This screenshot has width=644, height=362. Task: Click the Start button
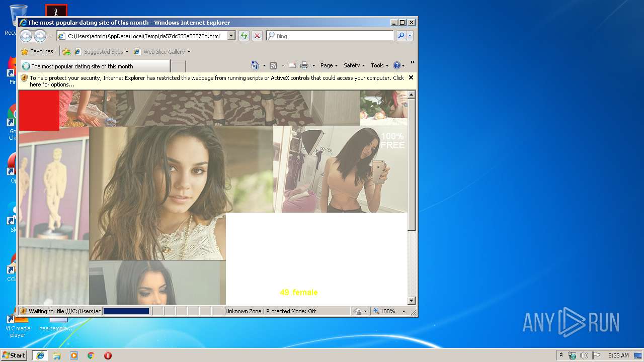[14, 355]
